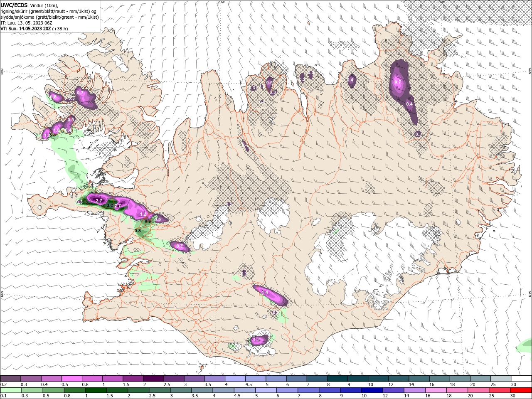Pick the upper legend swatch from 10 to 12
532x399 pixels.
point(379,379)
